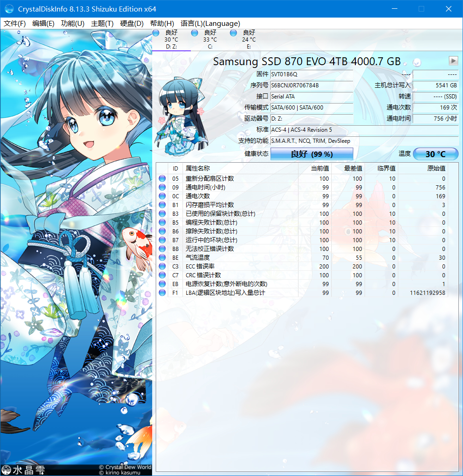Open the 帮助(H) menu
Viewport: 463px width, 476px height.
tap(162, 24)
